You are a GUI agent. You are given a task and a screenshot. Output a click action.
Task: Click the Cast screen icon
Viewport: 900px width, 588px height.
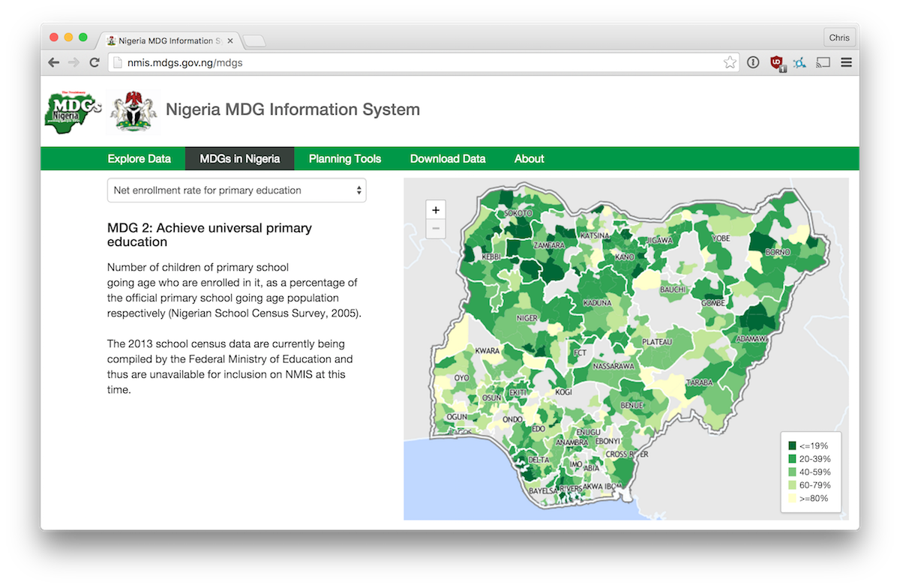pos(823,63)
